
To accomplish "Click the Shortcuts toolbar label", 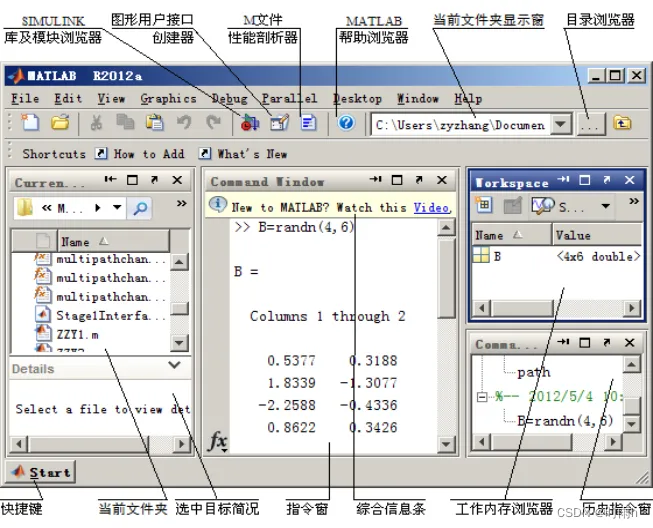I will 54,154.
